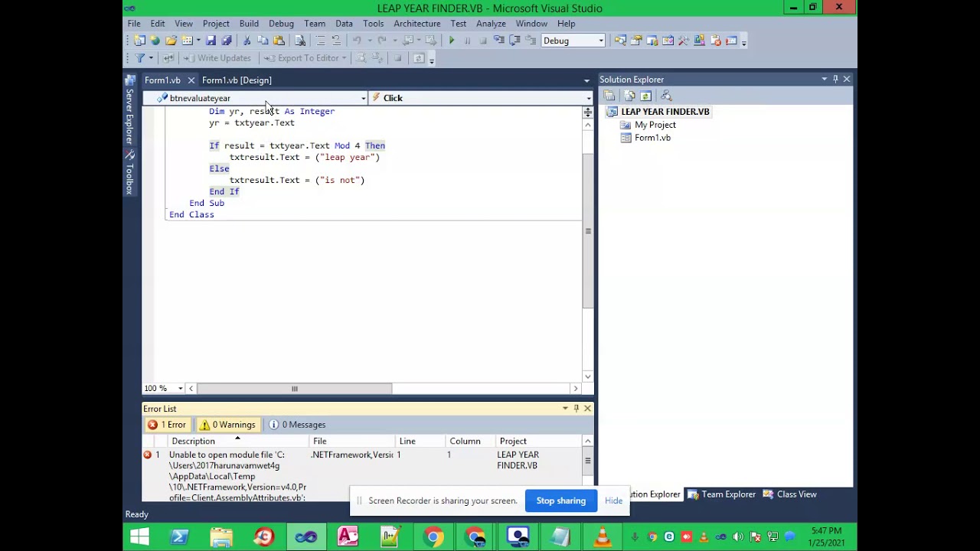980x551 pixels.
Task: Save the current file with the floppy icon
Action: click(x=211, y=41)
